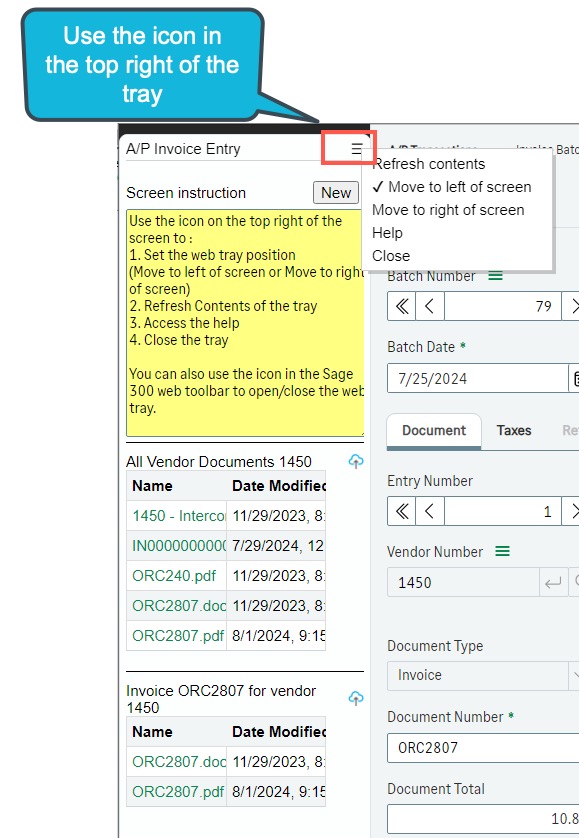
Task: Go to first batch number arrow
Action: [x=402, y=306]
